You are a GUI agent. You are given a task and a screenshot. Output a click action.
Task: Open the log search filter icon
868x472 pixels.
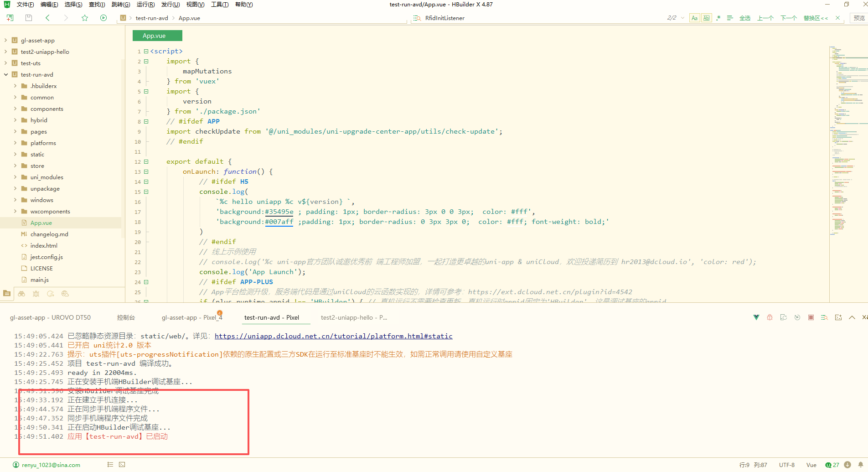tap(824, 317)
